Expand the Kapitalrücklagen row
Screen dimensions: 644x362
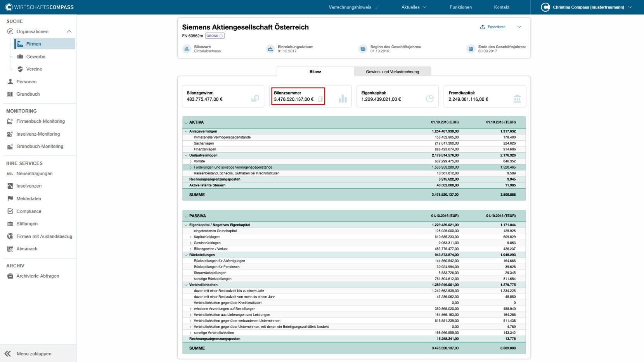(190, 237)
